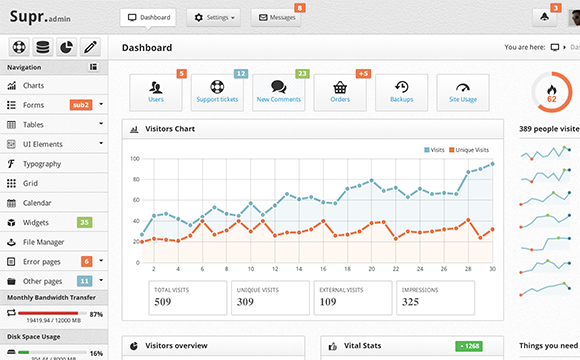Click the File Manager icon

click(x=11, y=242)
